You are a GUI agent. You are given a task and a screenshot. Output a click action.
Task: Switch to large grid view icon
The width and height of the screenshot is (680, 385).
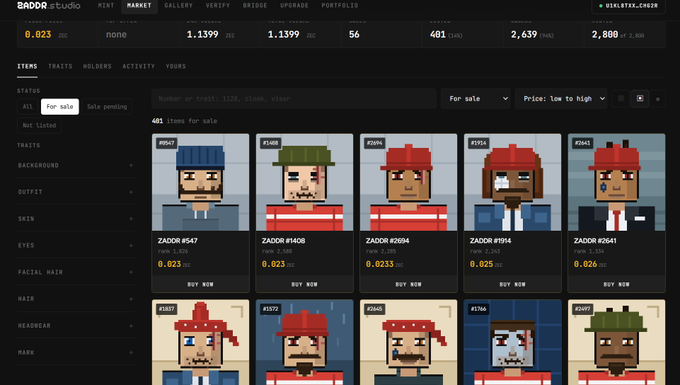640,98
